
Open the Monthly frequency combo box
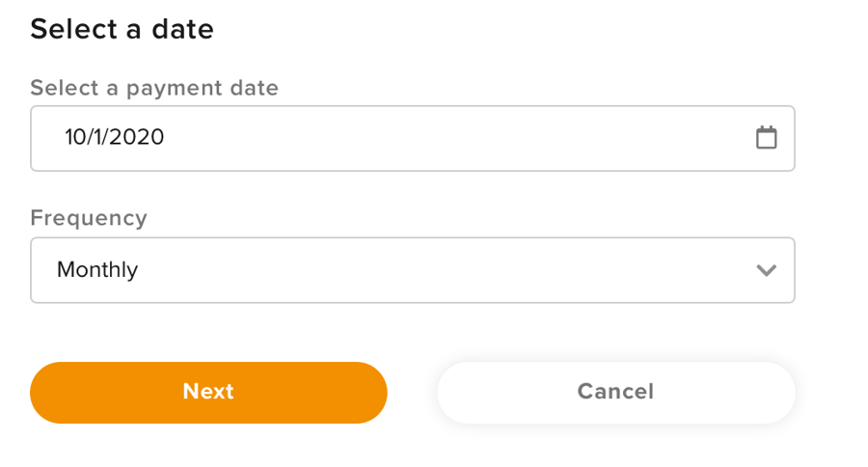(413, 270)
